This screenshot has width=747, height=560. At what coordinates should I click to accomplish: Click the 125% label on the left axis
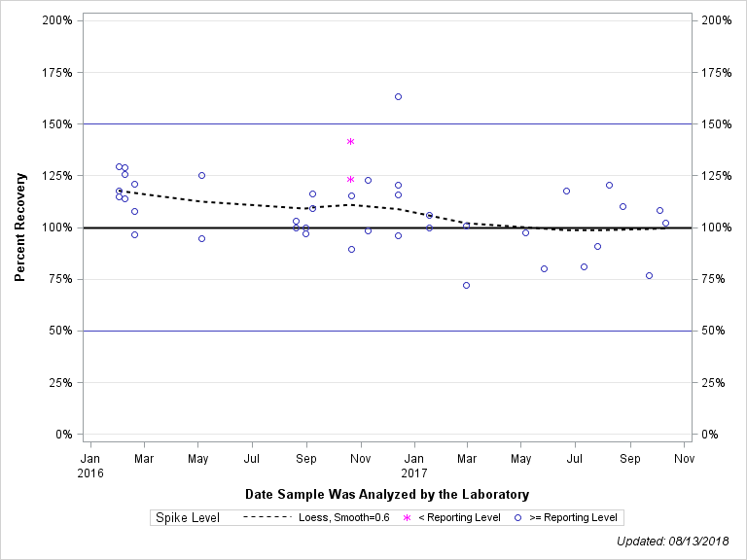[x=57, y=176]
